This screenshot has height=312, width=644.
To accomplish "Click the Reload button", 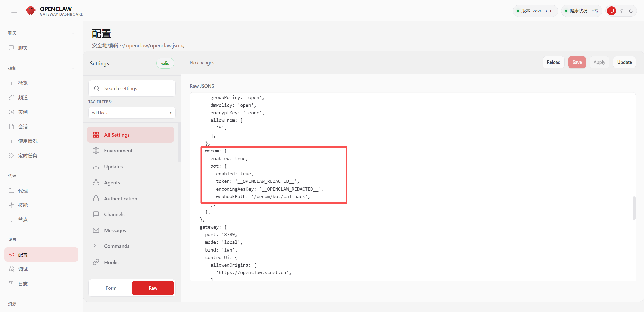I will pos(553,62).
